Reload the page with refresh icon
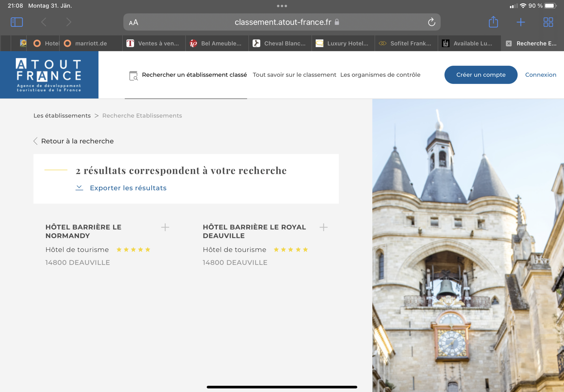This screenshot has width=564, height=392. point(431,22)
